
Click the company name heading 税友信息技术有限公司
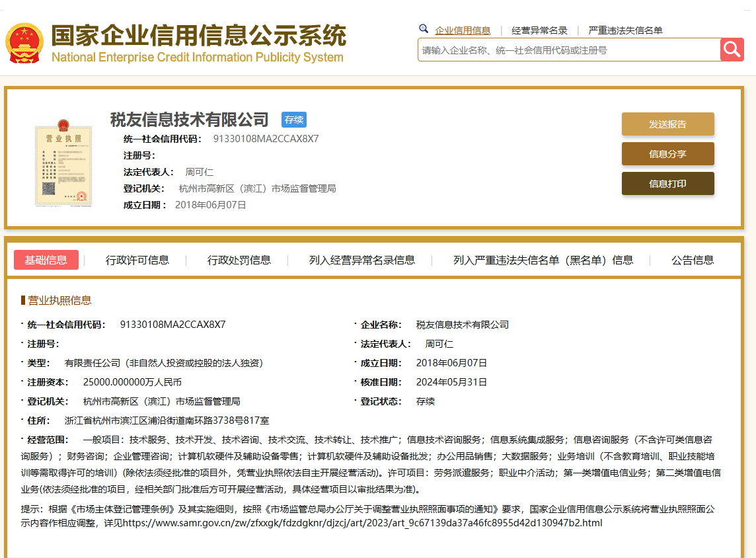[x=190, y=120]
